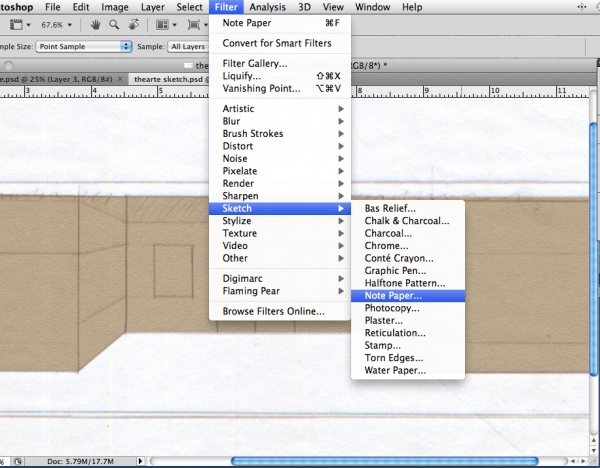Close the open Filter menu
This screenshot has width=600, height=468.
[226, 7]
